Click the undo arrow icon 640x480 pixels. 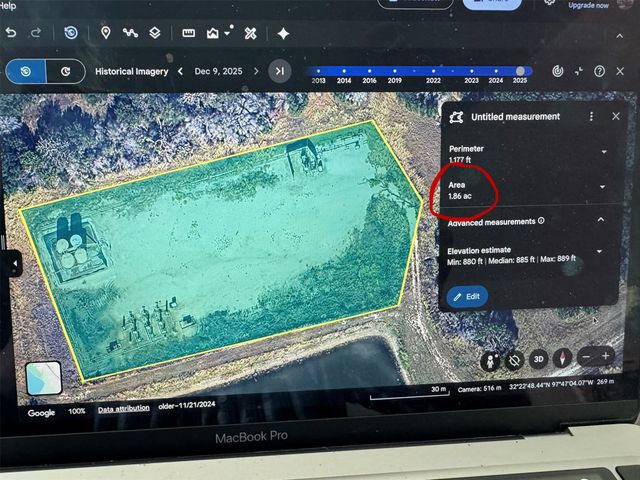pos(11,32)
